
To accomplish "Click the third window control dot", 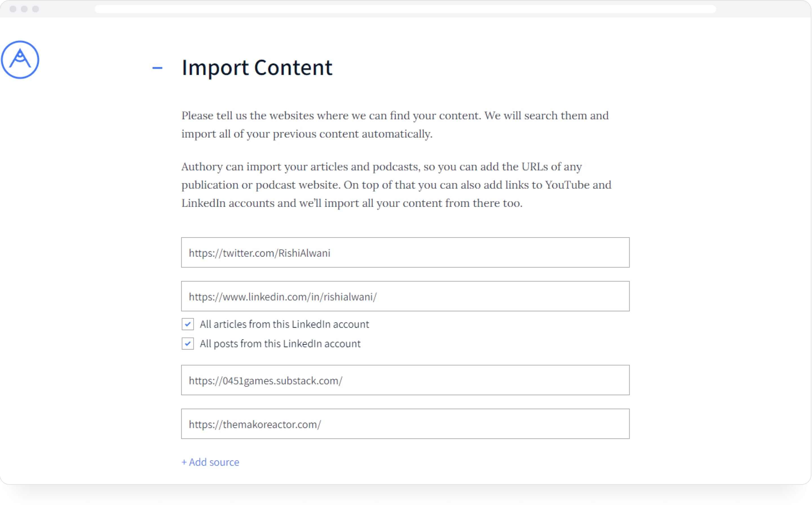I will click(36, 9).
